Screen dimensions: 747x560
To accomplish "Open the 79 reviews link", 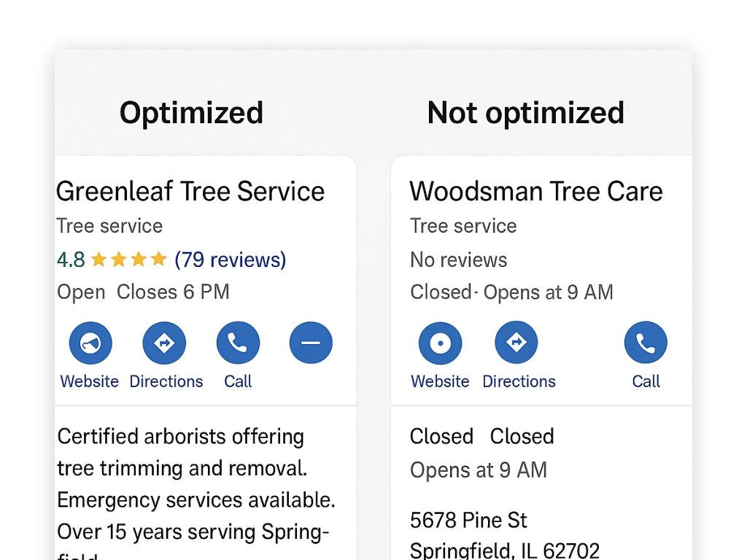I will tap(231, 260).
